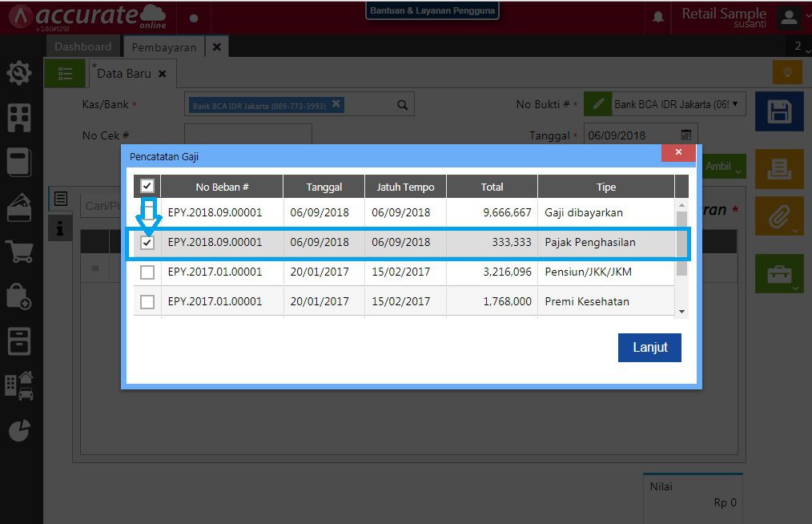Switch to the Dashboard tab
Image resolution: width=812 pixels, height=524 pixels.
click(x=82, y=46)
